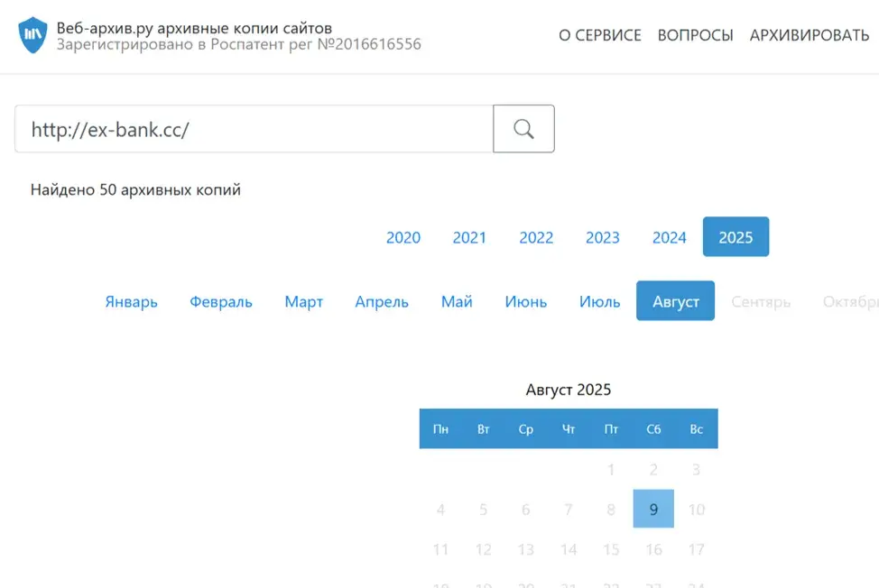Switch to month Январь
Viewport: 879px width, 588px height.
click(x=131, y=301)
